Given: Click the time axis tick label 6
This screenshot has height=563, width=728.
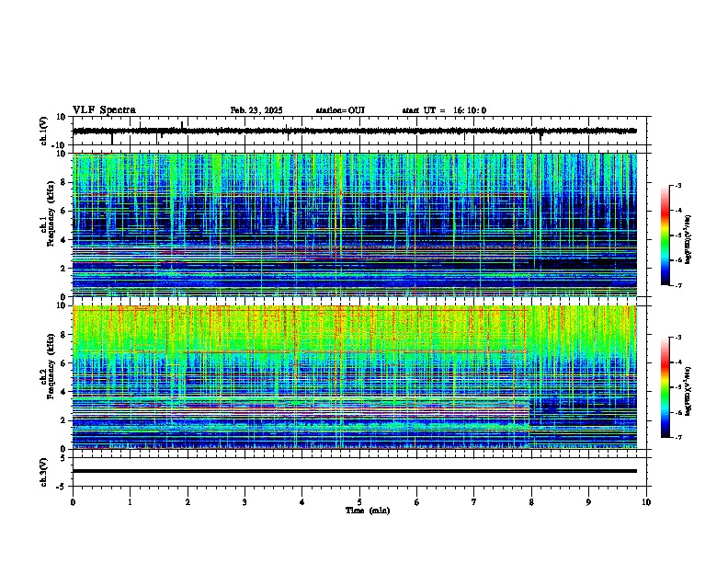Looking at the screenshot, I should tap(417, 502).
